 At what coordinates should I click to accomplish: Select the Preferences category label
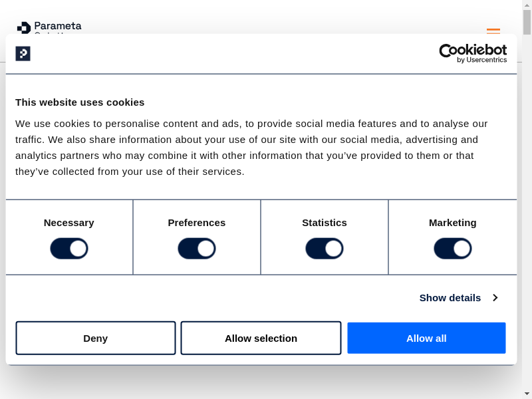pyautogui.click(x=197, y=223)
